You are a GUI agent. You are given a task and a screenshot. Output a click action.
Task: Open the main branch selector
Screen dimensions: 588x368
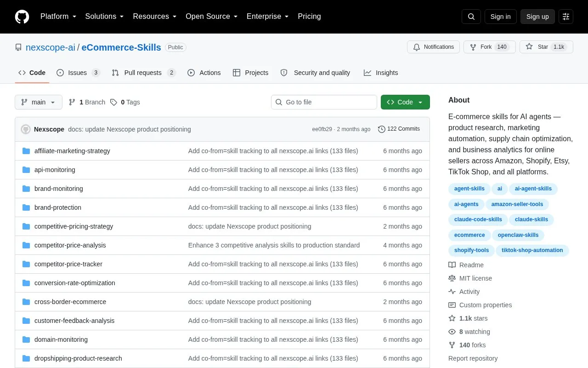pos(39,102)
